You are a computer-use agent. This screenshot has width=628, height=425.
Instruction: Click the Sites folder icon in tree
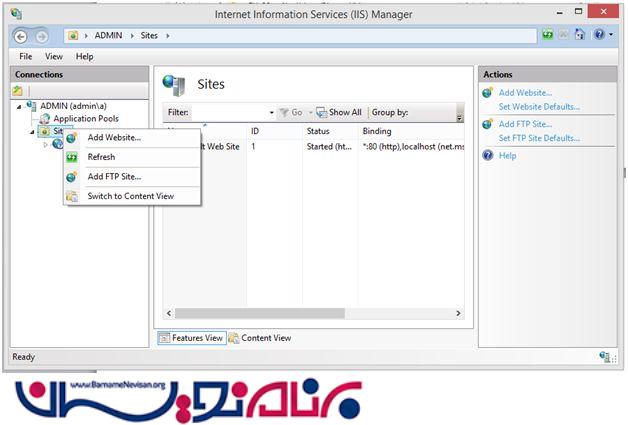click(x=44, y=131)
